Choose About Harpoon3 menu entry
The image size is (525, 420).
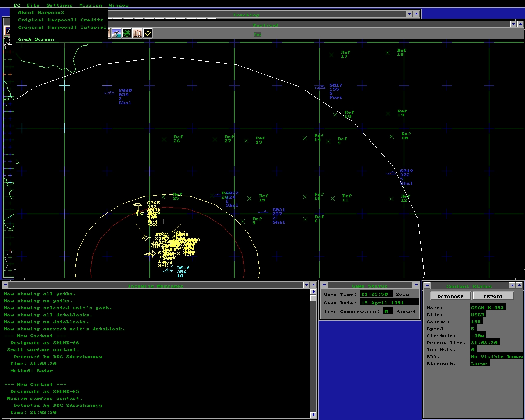point(59,13)
